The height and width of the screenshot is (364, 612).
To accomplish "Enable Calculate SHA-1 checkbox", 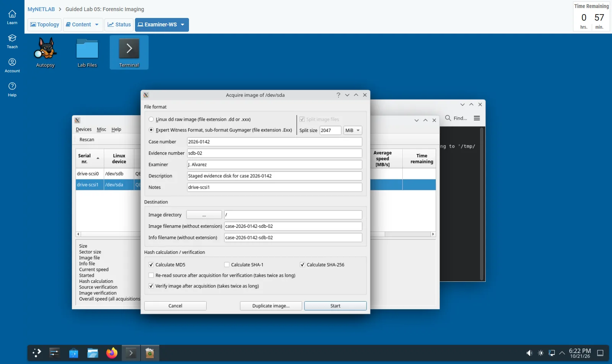I will (227, 265).
